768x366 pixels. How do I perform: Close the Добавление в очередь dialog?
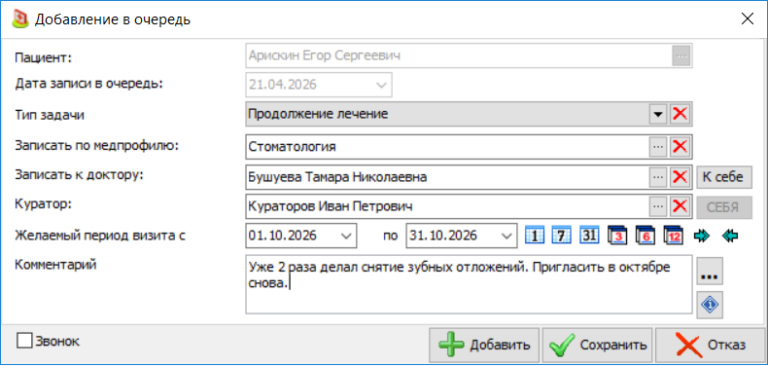click(747, 20)
